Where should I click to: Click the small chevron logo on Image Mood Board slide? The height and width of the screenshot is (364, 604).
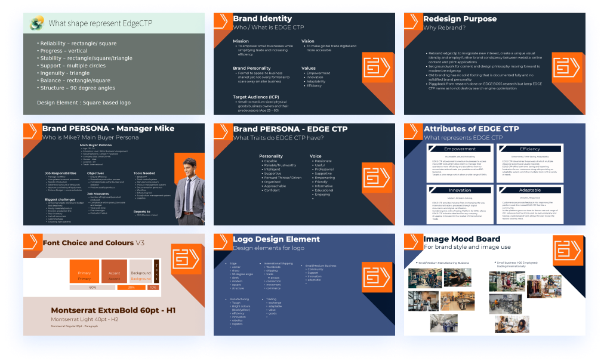point(413,242)
